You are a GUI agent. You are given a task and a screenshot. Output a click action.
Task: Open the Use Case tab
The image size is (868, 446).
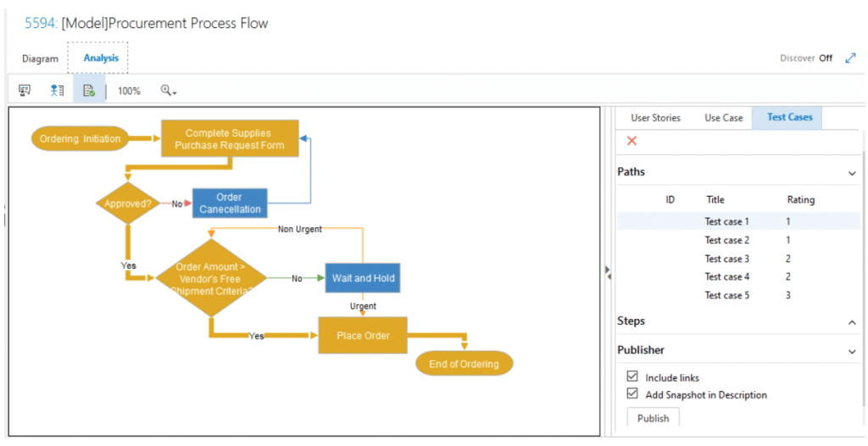click(724, 118)
